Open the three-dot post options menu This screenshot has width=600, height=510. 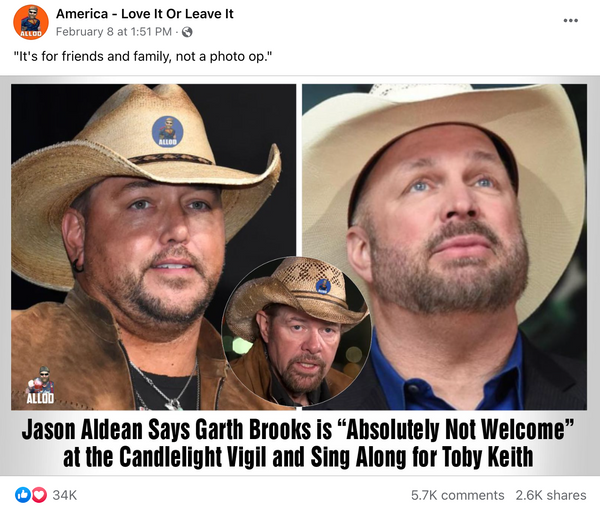coord(570,21)
